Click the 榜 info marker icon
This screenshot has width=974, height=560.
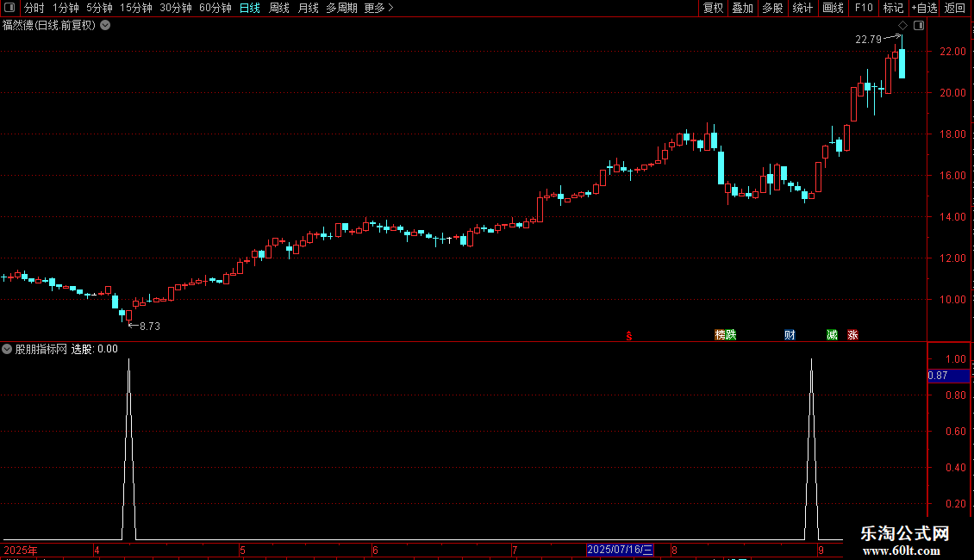(x=720, y=335)
